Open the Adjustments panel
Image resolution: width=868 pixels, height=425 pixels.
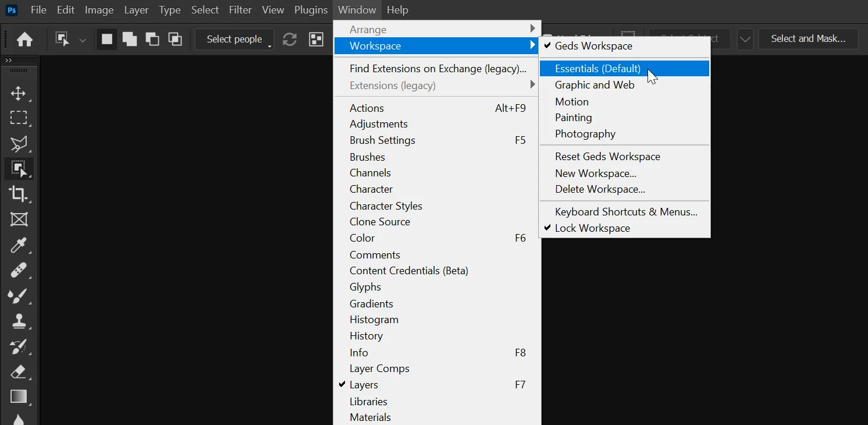[x=437, y=124]
